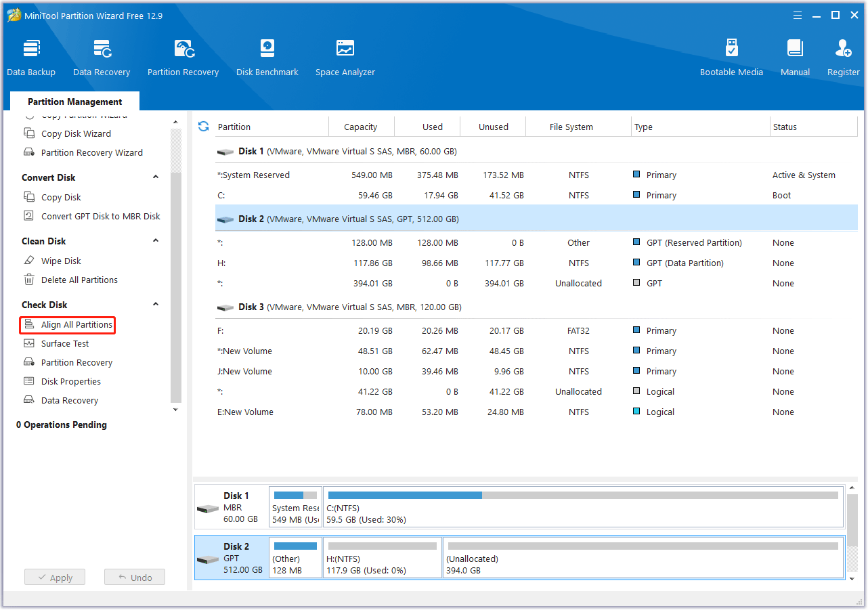Select the H: partition row

[x=536, y=263]
